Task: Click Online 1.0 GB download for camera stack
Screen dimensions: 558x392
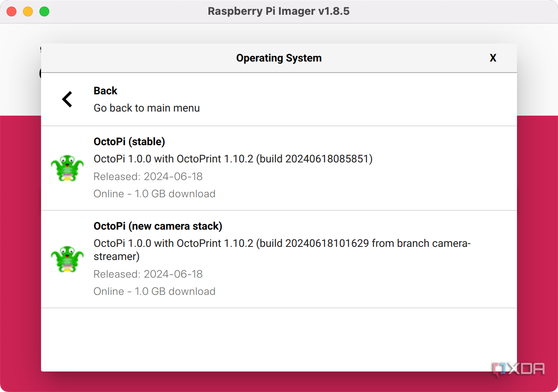Action: click(154, 291)
